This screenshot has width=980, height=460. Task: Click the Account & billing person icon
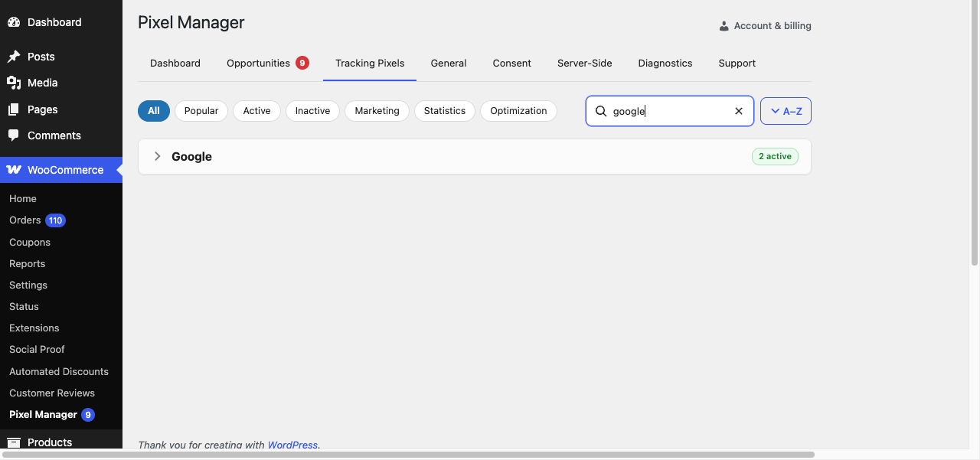(724, 26)
